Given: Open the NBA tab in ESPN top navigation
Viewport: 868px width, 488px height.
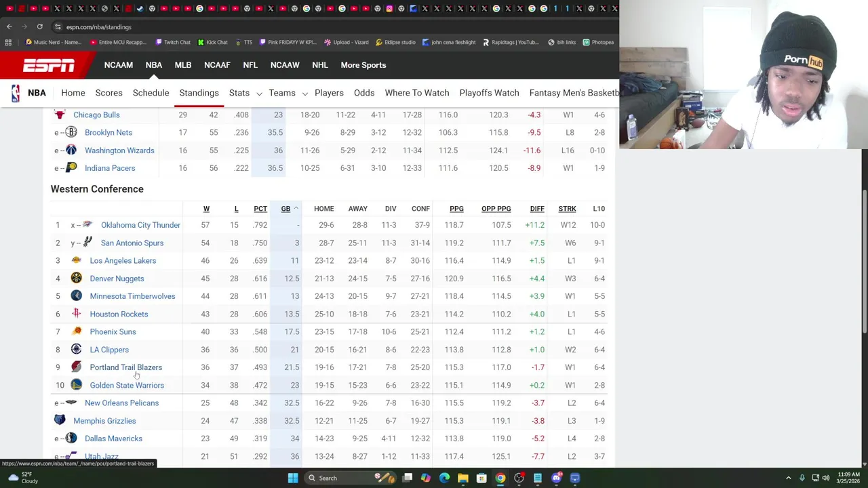Looking at the screenshot, I should coord(153,65).
